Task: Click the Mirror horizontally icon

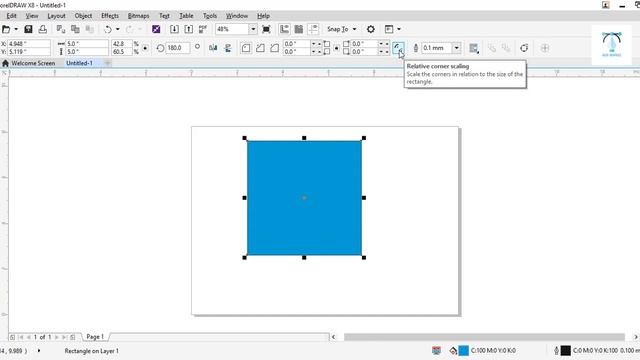Action: click(213, 48)
